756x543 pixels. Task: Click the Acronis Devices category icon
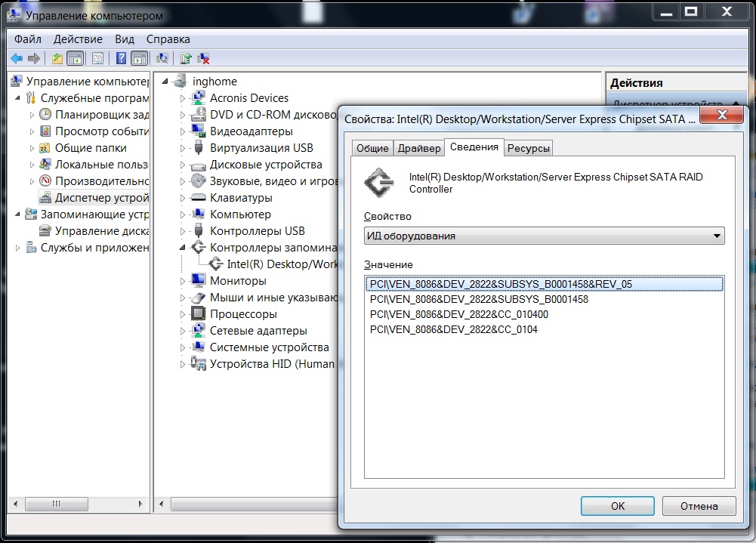coord(198,98)
